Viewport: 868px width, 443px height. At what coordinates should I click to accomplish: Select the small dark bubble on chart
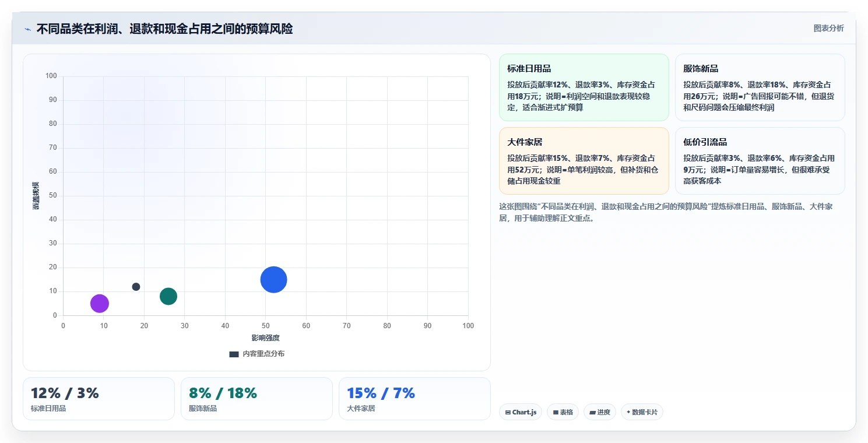click(136, 287)
